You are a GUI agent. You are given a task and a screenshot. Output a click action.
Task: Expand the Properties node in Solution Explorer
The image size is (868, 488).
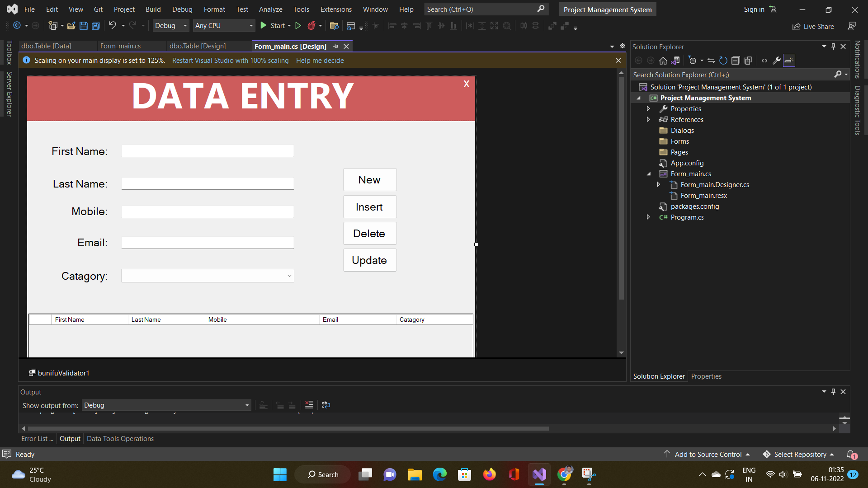pos(648,109)
